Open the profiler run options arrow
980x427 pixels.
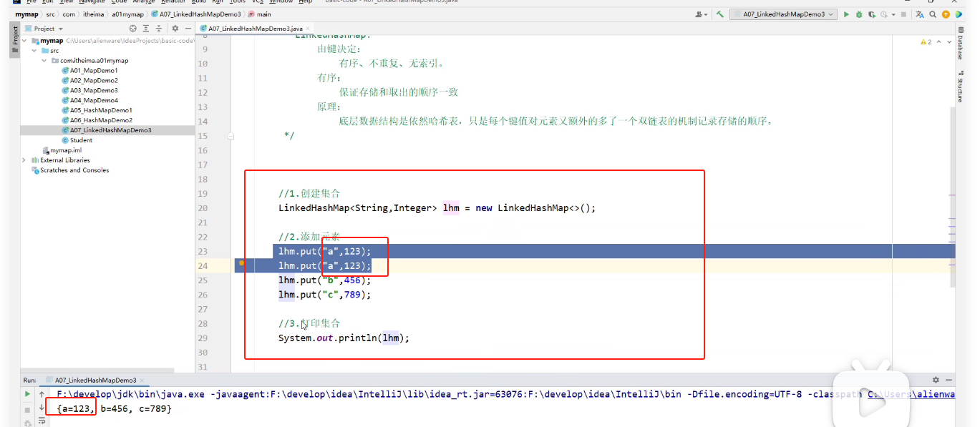point(893,14)
